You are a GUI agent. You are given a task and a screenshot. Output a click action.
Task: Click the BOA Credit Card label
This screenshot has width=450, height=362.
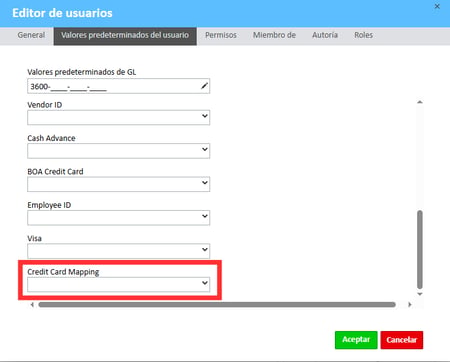[x=55, y=171]
